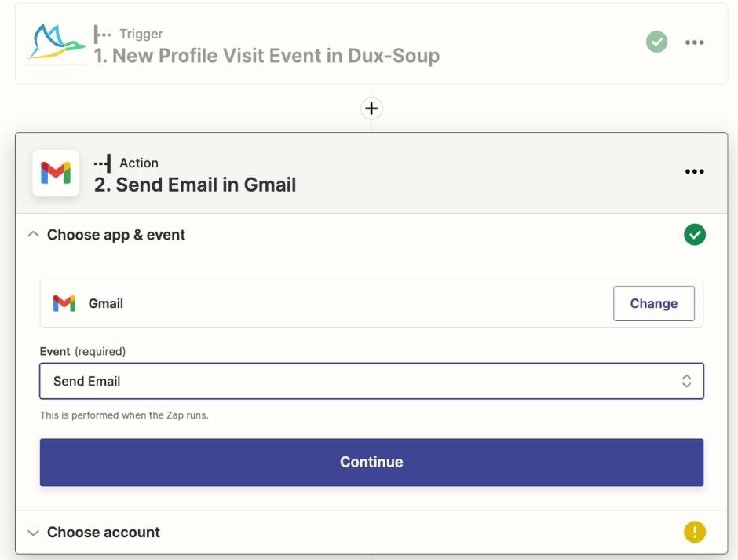This screenshot has height=560, width=738.
Task: Click the Change app button
Action: pos(654,303)
